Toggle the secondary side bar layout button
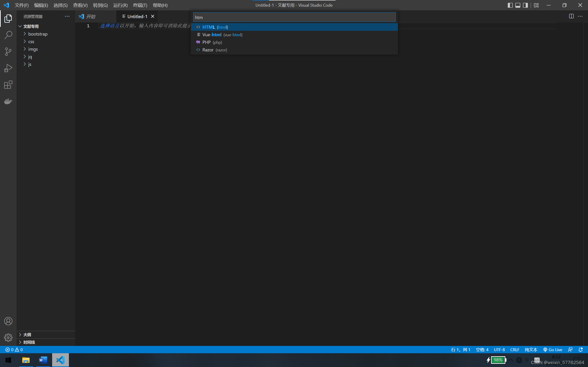The width and height of the screenshot is (588, 367). [x=525, y=5]
